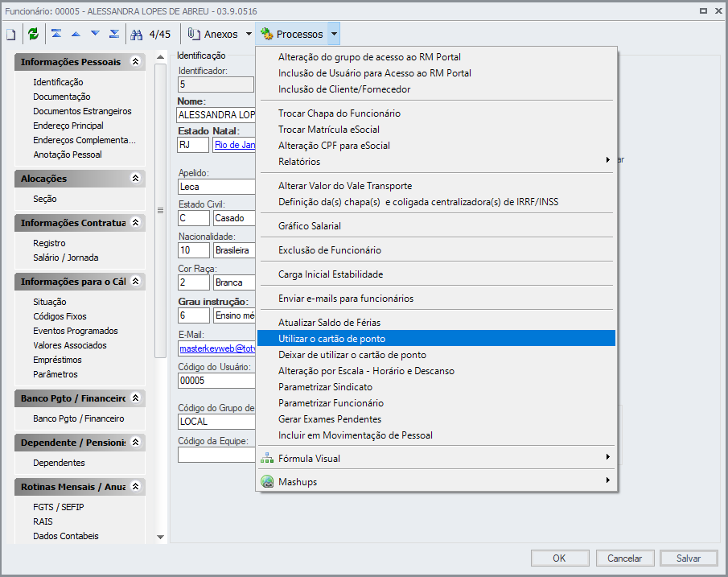Select Alterar Valor do Vale Transporte
728x577 pixels.
(436, 185)
